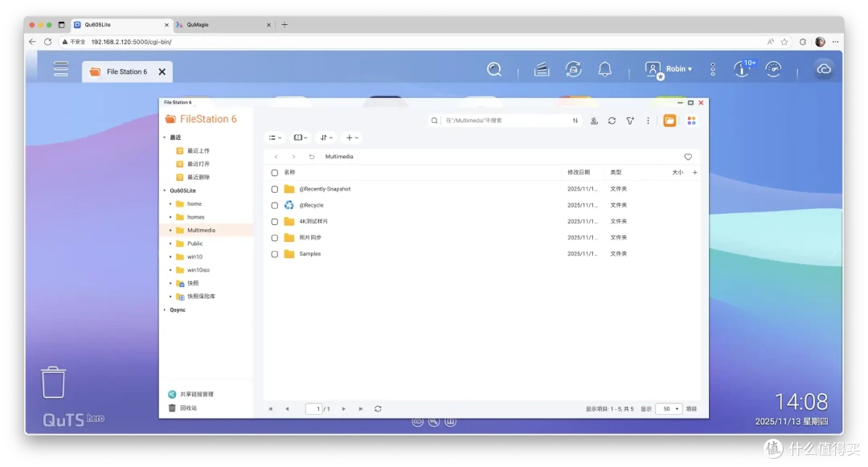Image resolution: width=868 pixels, height=467 pixels.
Task: Check the Samples row checkbox
Action: tap(275, 254)
